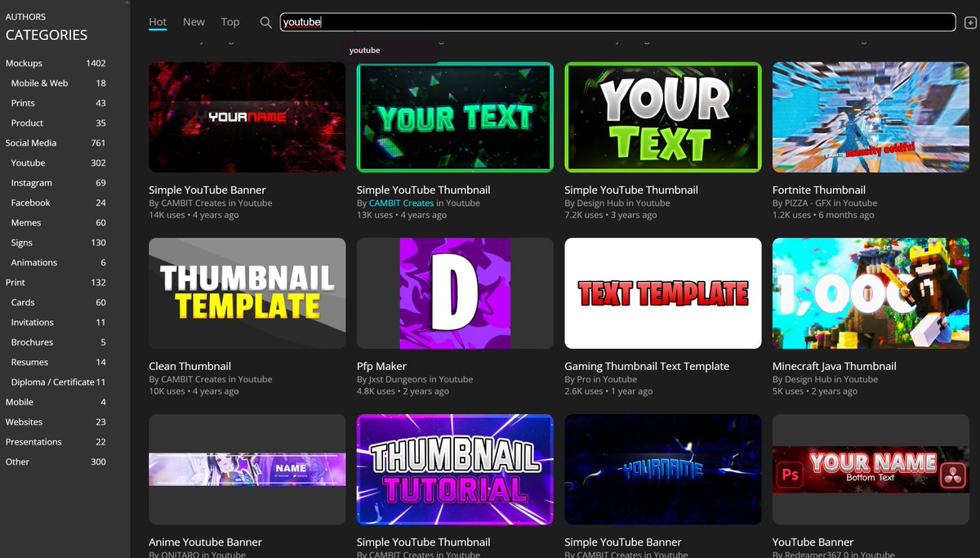Click the Anime Youtube Banner title
This screenshot has height=558, width=980.
[205, 542]
